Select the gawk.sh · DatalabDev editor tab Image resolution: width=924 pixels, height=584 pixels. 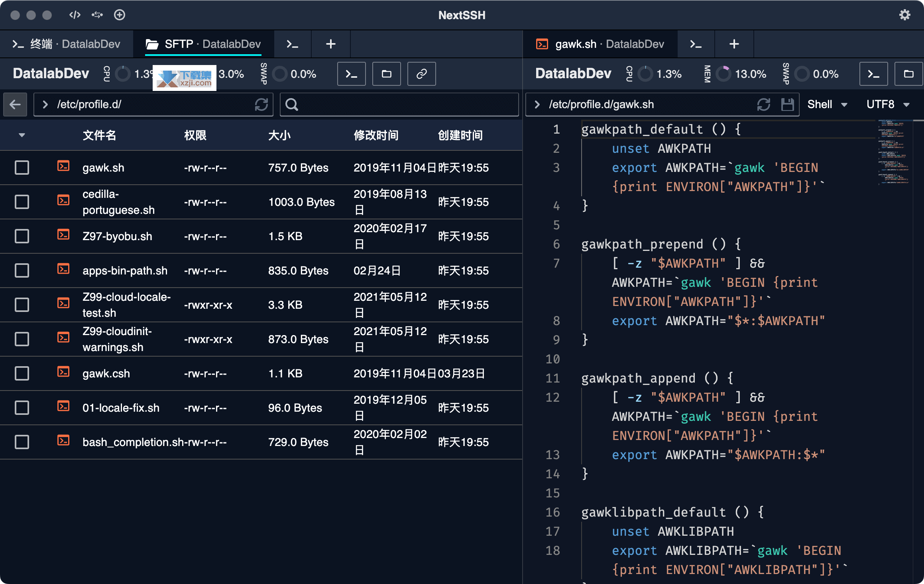600,44
